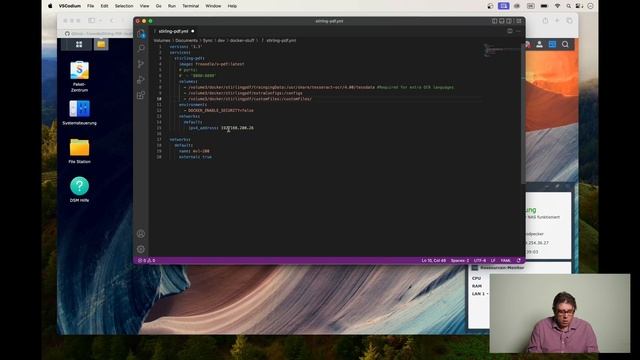Toggle the secondary side bar layout icon
This screenshot has width=640, height=360.
coord(509,21)
